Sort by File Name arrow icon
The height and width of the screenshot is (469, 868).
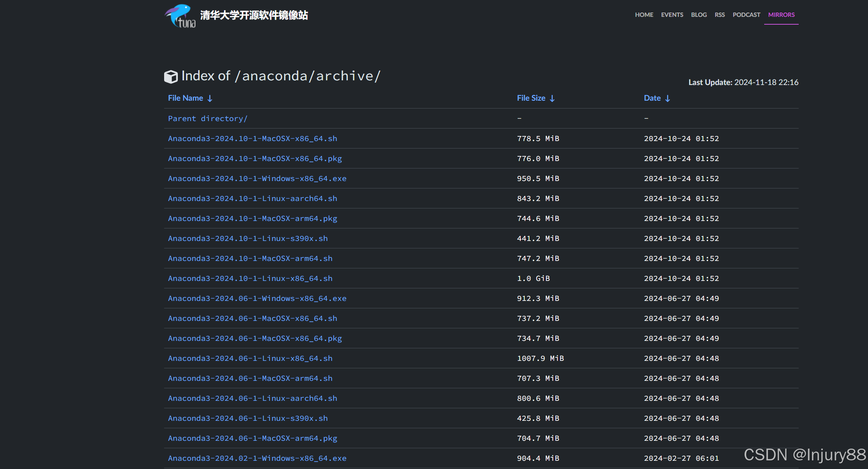(210, 98)
